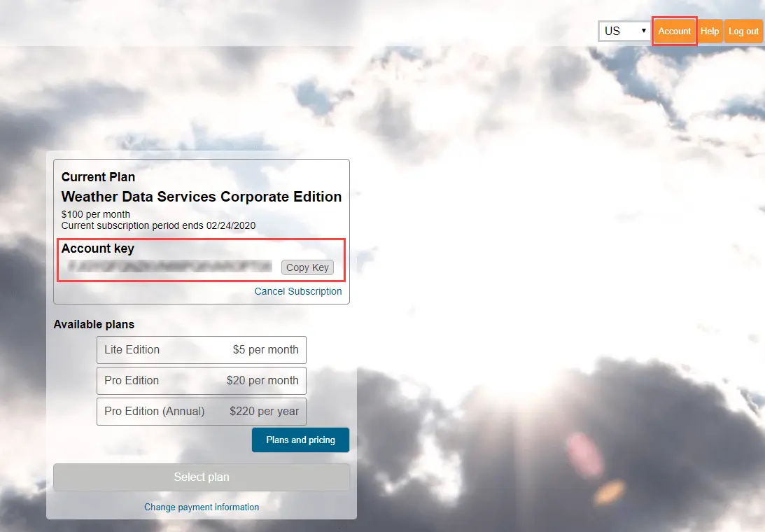Click the $100 per month price text
The image size is (765, 532).
[x=96, y=214]
